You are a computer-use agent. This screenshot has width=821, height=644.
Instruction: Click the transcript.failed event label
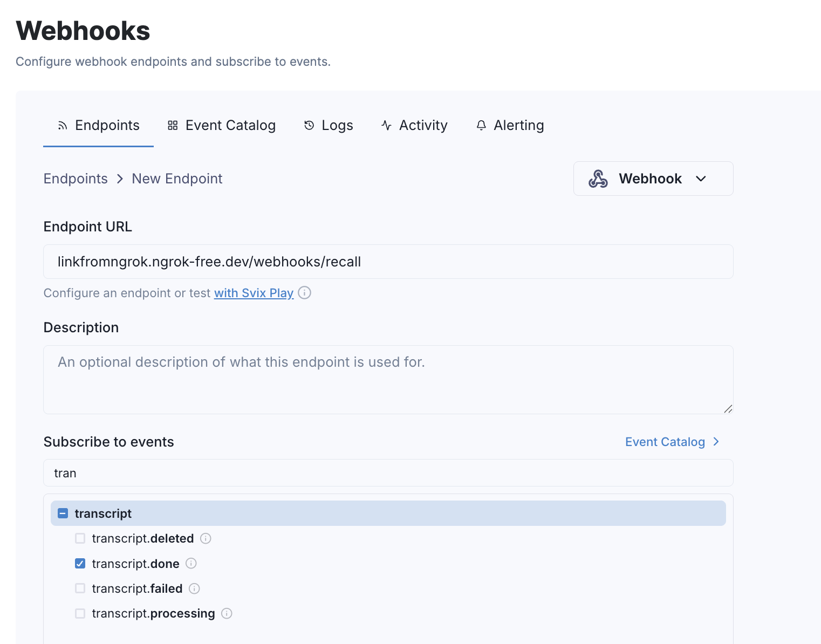pyautogui.click(x=137, y=588)
